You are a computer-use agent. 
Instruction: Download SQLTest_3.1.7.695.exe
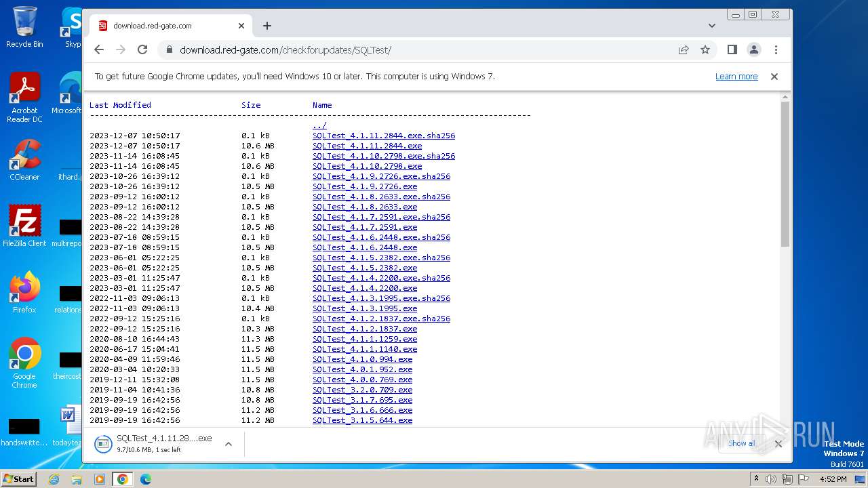[x=362, y=400]
